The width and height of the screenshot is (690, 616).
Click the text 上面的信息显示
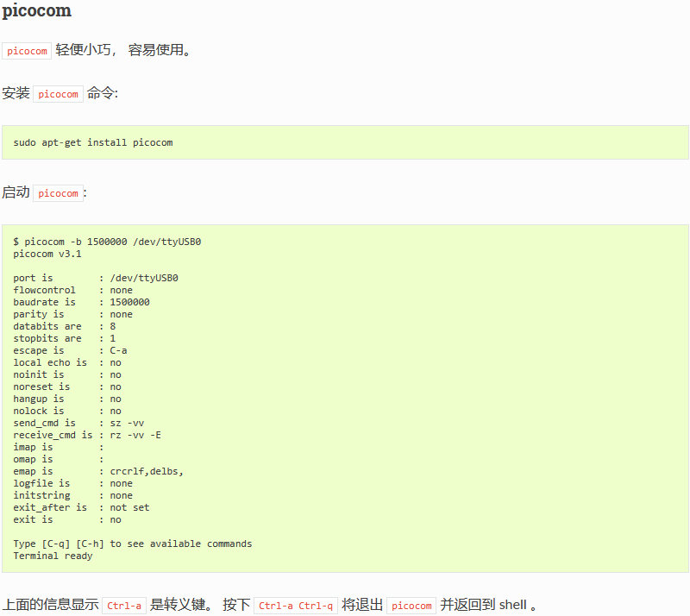pyautogui.click(x=51, y=605)
